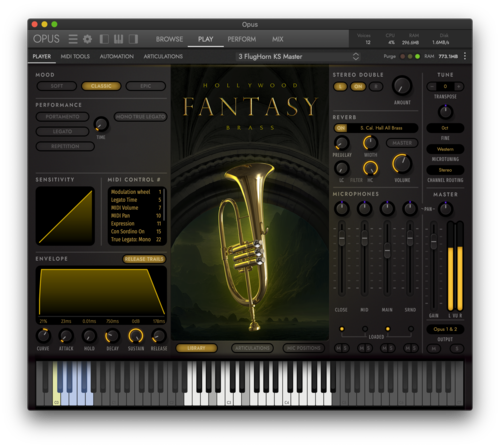
Task: Click the envelope Release knob
Action: tap(159, 336)
